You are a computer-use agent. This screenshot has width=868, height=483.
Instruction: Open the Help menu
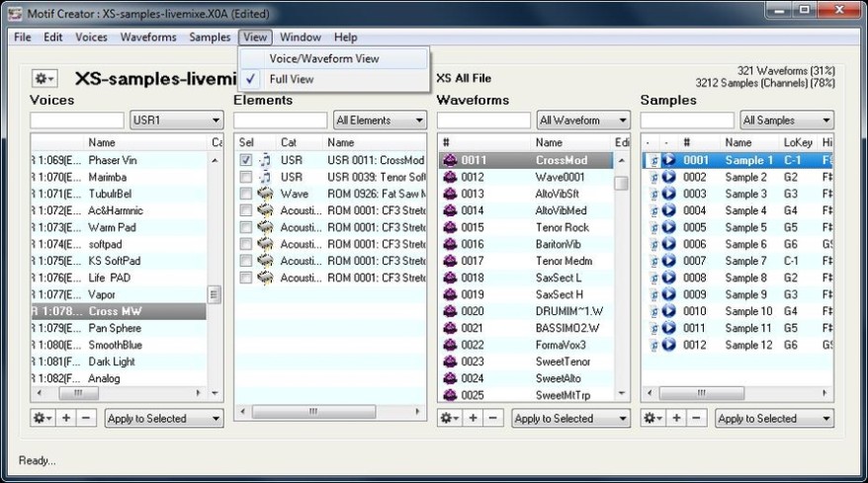[345, 38]
